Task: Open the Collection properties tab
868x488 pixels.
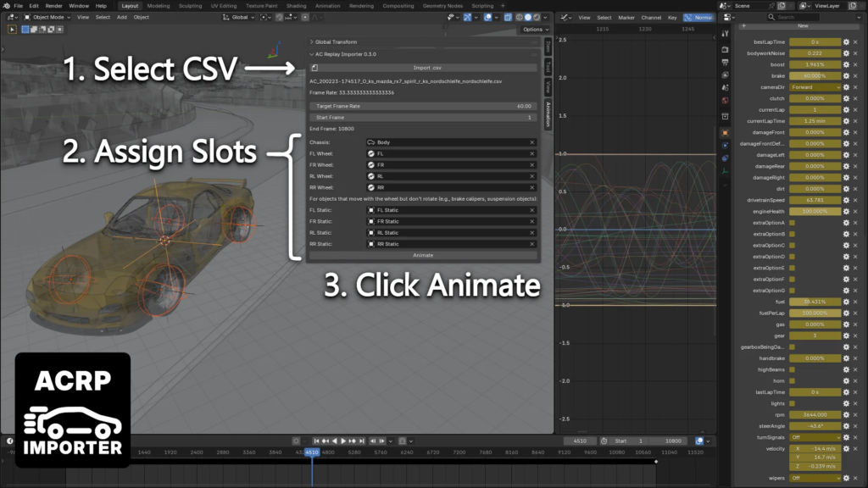Action: 726,117
